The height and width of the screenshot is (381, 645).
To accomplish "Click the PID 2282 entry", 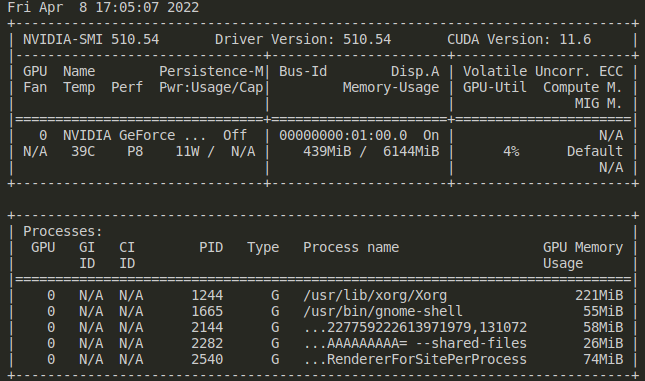I will point(207,344).
